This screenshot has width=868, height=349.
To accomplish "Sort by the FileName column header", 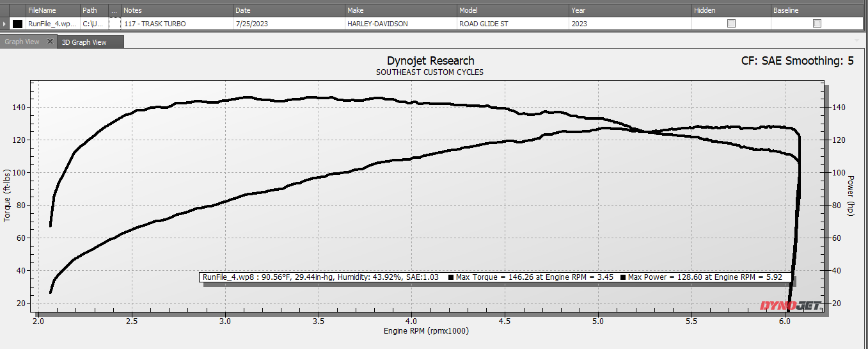I will point(53,11).
